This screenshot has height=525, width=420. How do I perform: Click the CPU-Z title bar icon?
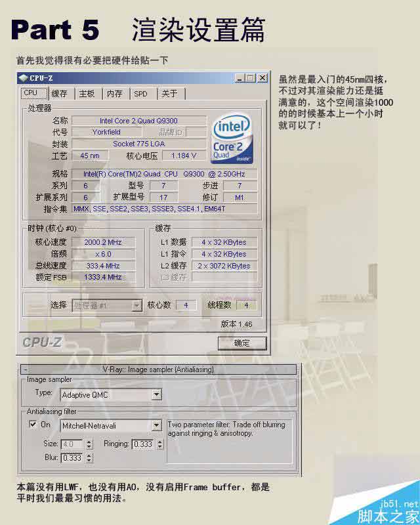coord(23,78)
